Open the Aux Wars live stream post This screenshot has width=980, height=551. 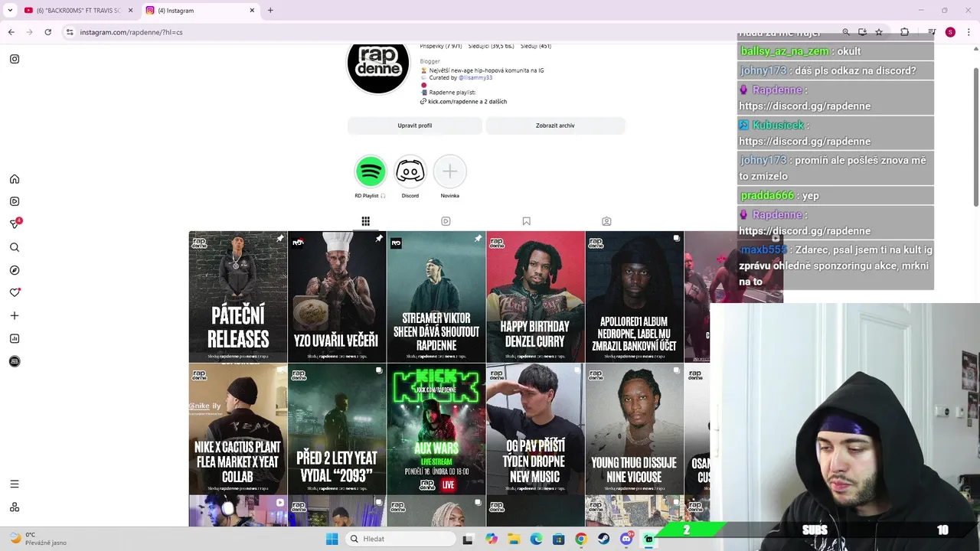click(436, 429)
